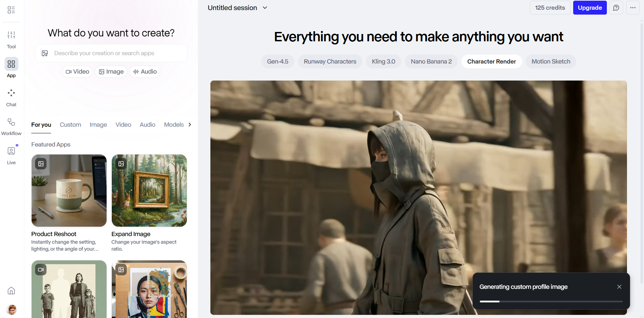Switch to the Models tab

174,125
